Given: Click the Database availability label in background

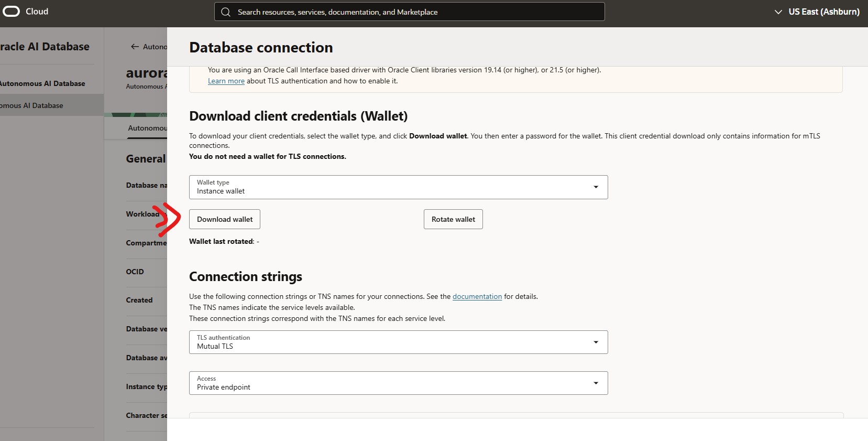Looking at the screenshot, I should (x=147, y=358).
